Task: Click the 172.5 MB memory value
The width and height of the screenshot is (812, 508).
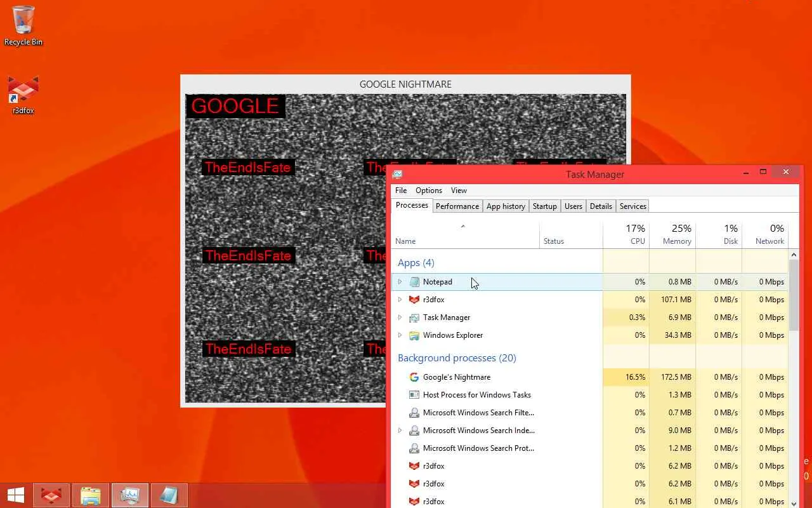Action: point(676,377)
